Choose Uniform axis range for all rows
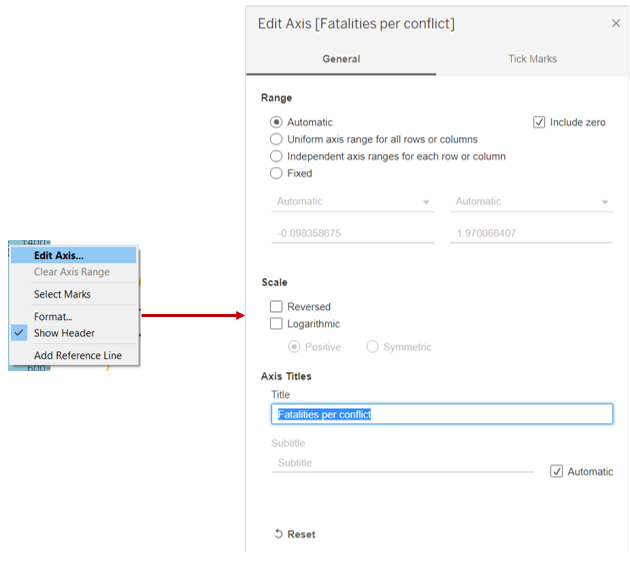Screen dimensions: 630x565 (277, 139)
